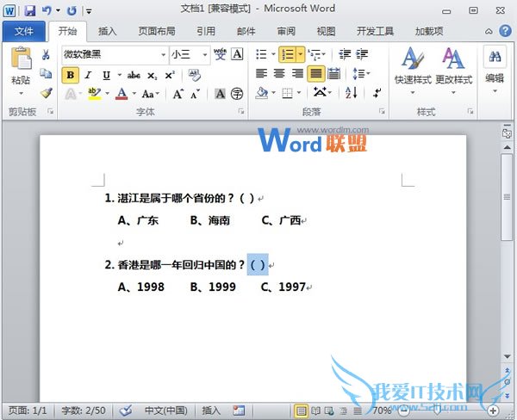The height and width of the screenshot is (420, 517).
Task: Add character border (boxed A)
Action: click(x=238, y=54)
